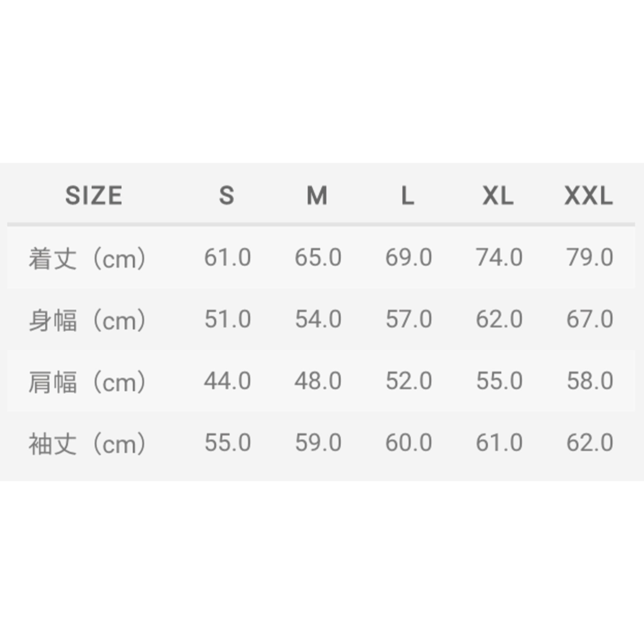Select 67.0 in the 身幅 XXL cell
Screen dimensions: 644x644
590,319
